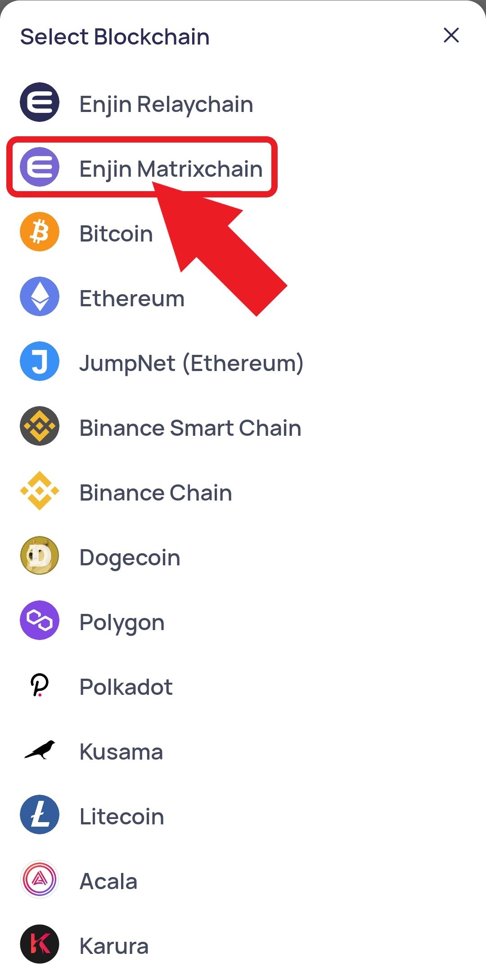Select the Polkadot list label
486x980 pixels.
(126, 687)
